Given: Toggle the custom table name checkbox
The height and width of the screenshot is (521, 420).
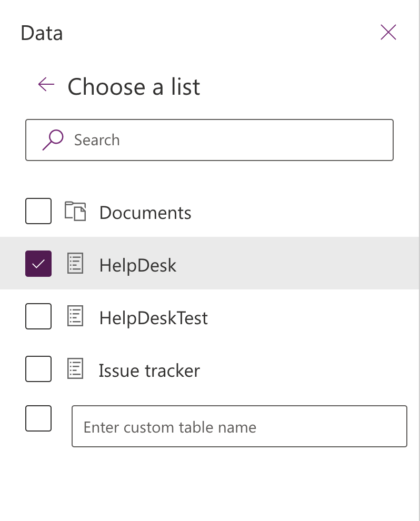Looking at the screenshot, I should tap(38, 418).
